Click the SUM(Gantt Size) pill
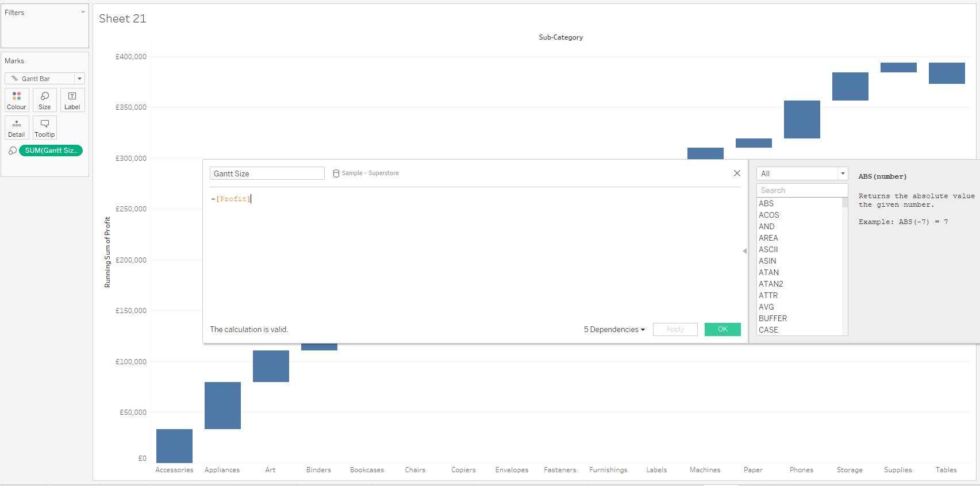This screenshot has width=980, height=486. 51,151
